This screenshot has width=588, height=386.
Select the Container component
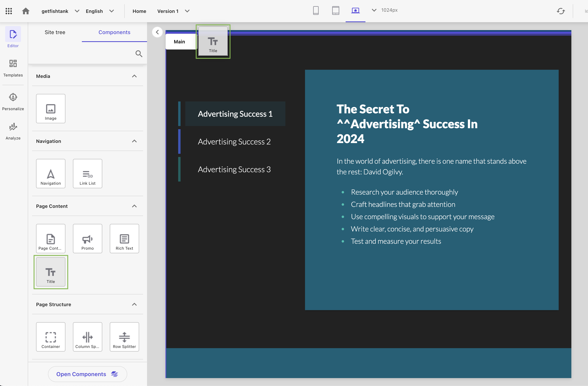click(50, 336)
